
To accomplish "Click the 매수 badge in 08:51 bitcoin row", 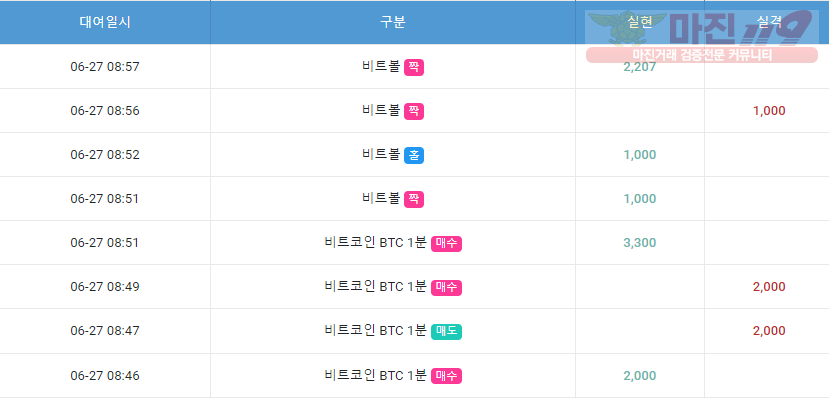I will pos(446,243).
